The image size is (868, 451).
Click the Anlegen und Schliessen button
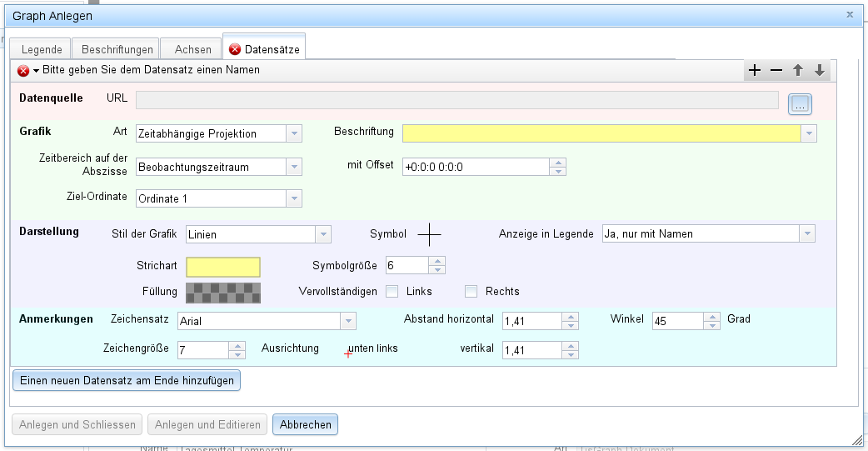tap(77, 425)
